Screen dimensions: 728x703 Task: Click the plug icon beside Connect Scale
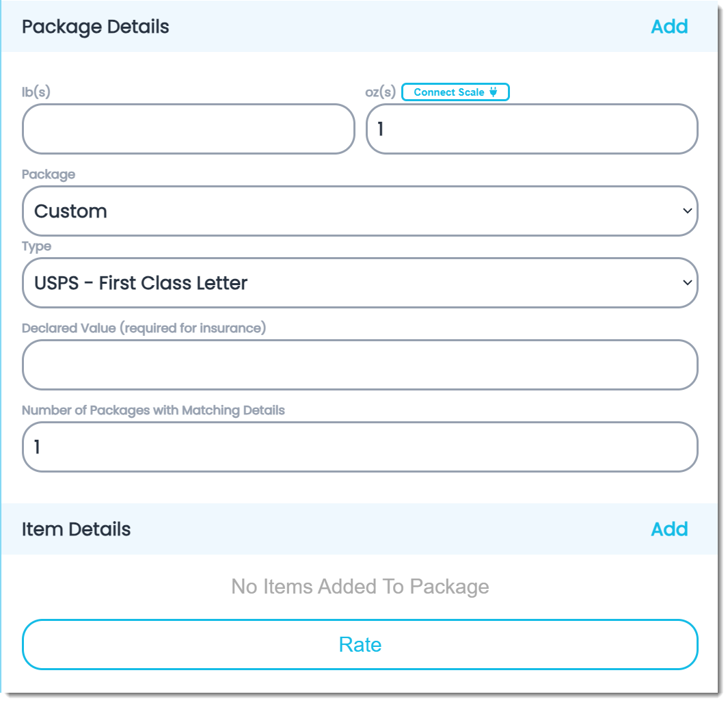pos(494,92)
